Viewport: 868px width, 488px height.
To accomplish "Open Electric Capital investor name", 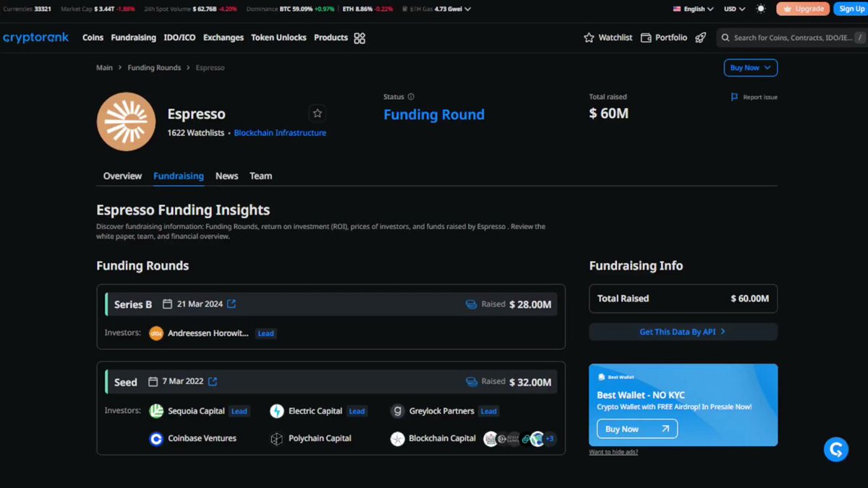I will point(315,411).
